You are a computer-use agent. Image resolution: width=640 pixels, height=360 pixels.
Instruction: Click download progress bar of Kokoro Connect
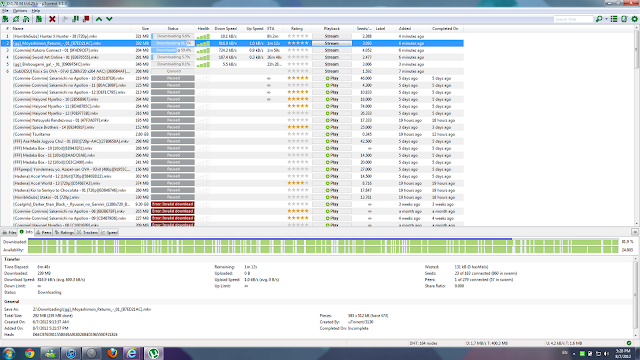coord(173,50)
